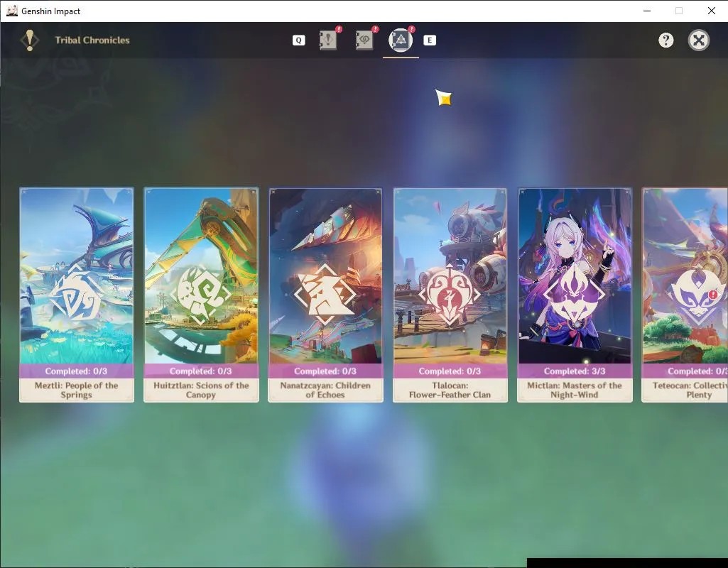Click the Teteocan emblem with red alert

click(x=698, y=295)
